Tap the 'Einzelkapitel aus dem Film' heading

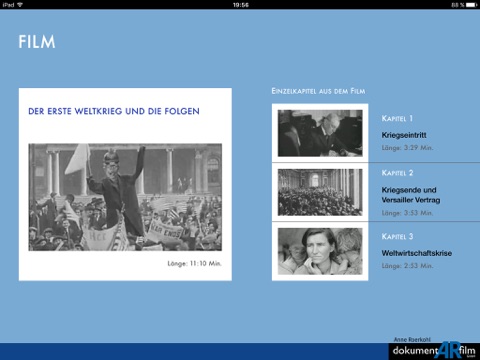coord(318,91)
